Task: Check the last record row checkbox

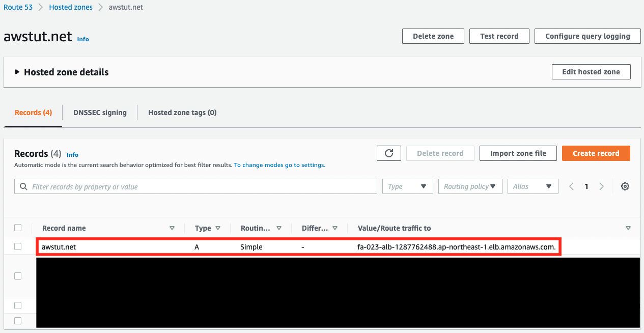Action: click(x=18, y=321)
